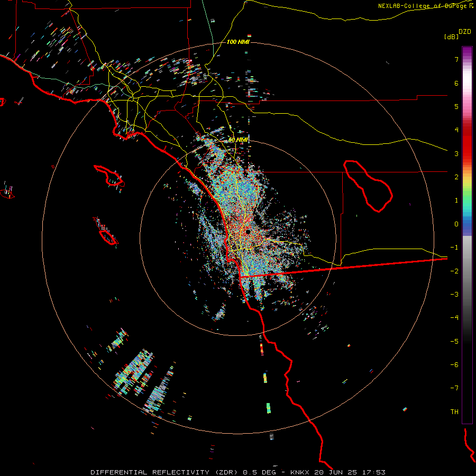476x476 pixels.
Task: Click the 2 value on the color scale
Action: pyautogui.click(x=456, y=177)
